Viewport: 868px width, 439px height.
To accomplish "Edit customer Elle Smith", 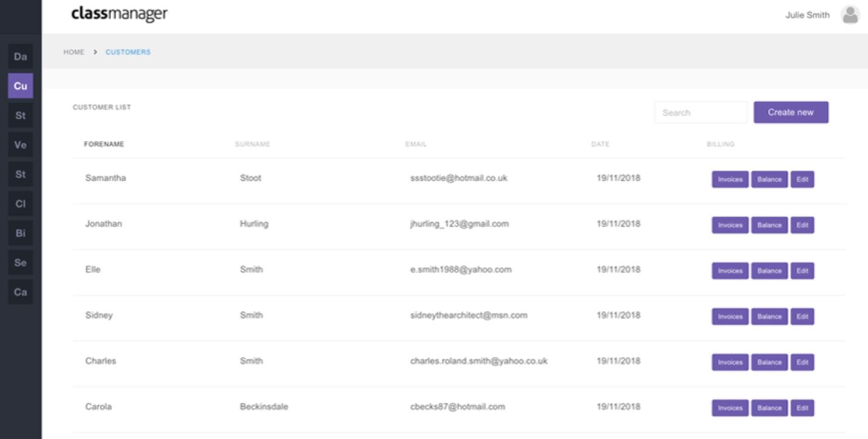I will click(x=802, y=270).
